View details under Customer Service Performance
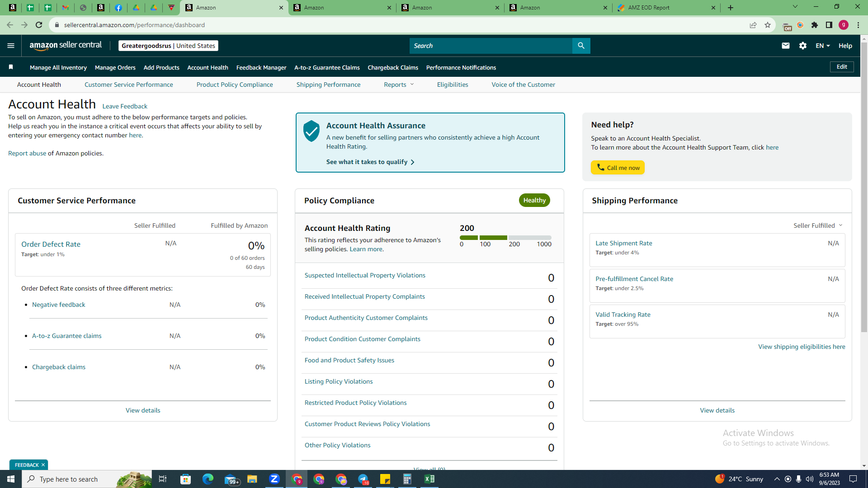868x488 pixels. point(143,410)
